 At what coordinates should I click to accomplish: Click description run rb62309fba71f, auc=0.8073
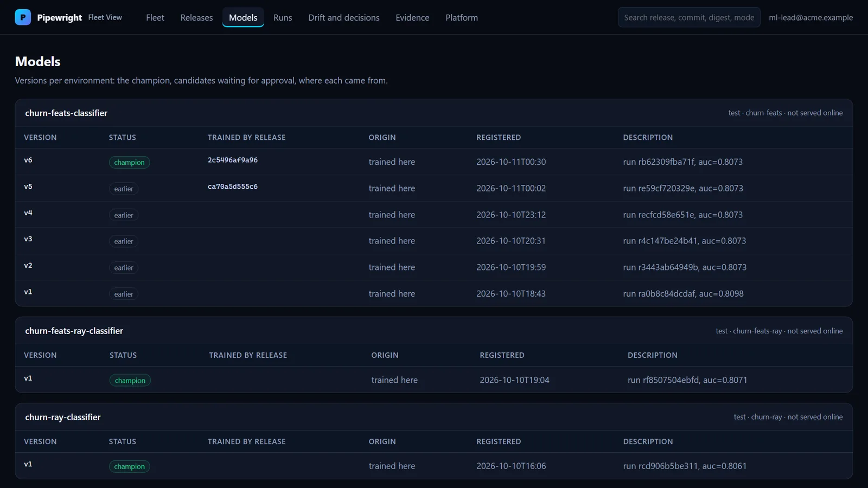(x=683, y=162)
